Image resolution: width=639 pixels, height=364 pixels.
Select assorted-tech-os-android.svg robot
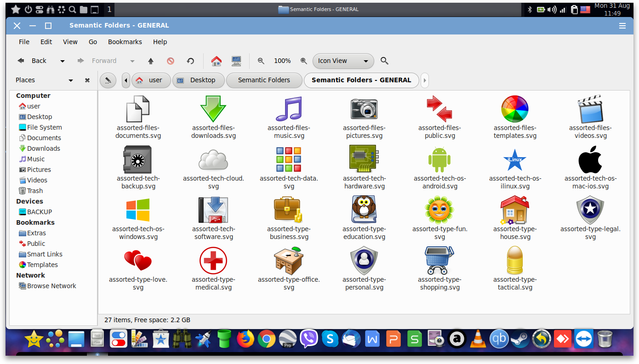coord(439,159)
